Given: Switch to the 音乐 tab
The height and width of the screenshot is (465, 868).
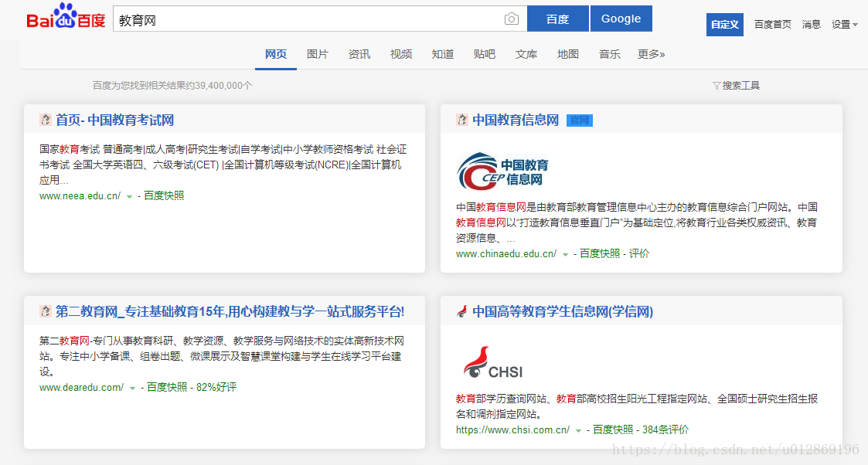Looking at the screenshot, I should point(610,54).
